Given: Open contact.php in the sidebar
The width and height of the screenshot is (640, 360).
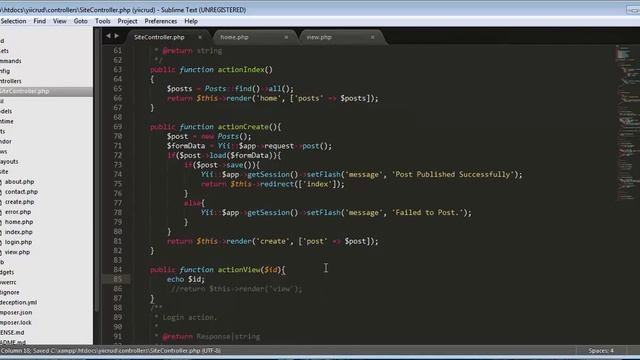Looking at the screenshot, I should [21, 191].
